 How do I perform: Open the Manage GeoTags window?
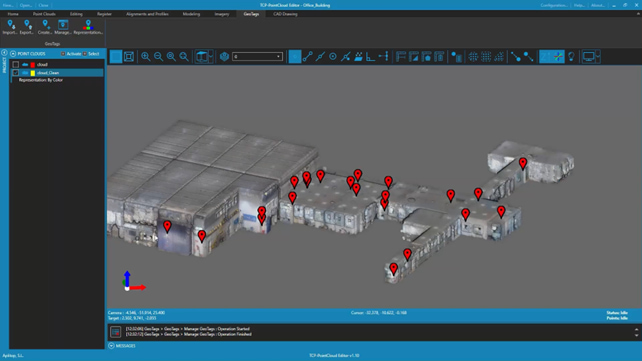pyautogui.click(x=63, y=27)
